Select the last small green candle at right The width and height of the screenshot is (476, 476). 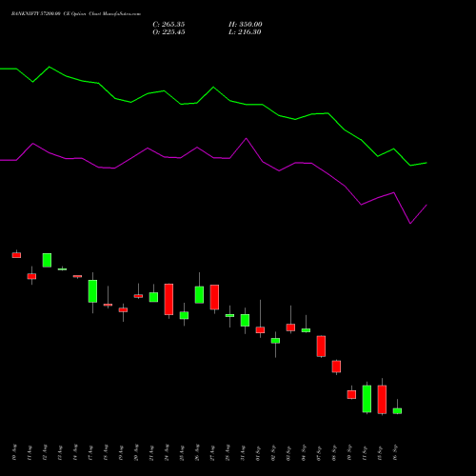coord(397,411)
